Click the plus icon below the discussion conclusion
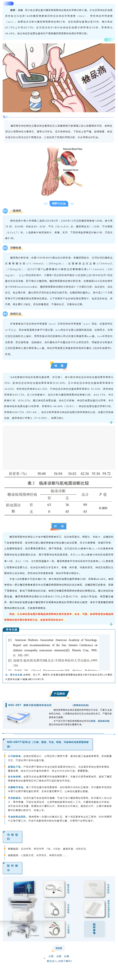The image size is (118, 980). [x=111, y=624]
